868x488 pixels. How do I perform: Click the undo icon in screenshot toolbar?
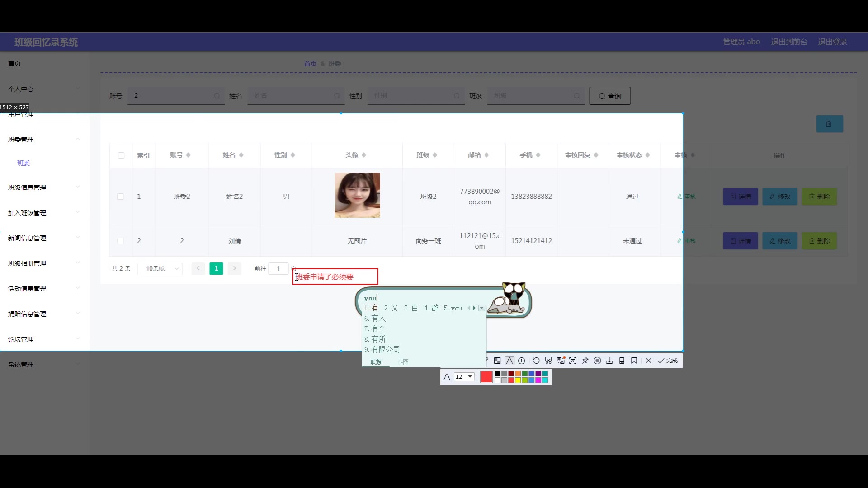(536, 361)
